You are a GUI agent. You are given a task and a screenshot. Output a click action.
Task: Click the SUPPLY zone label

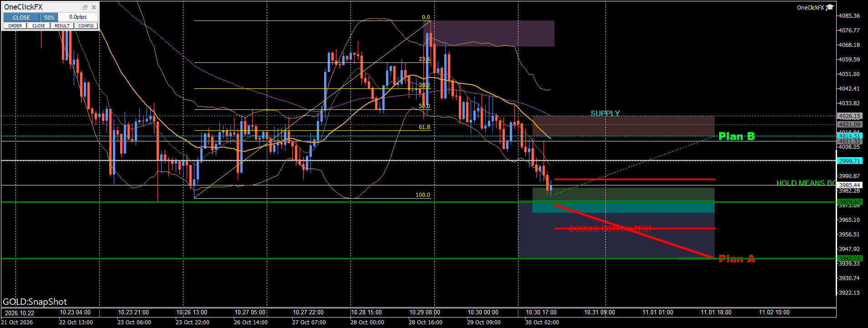point(605,113)
